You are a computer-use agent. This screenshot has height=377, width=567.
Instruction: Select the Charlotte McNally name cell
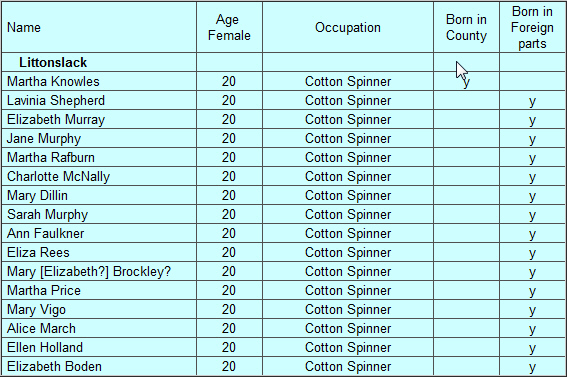[99, 176]
